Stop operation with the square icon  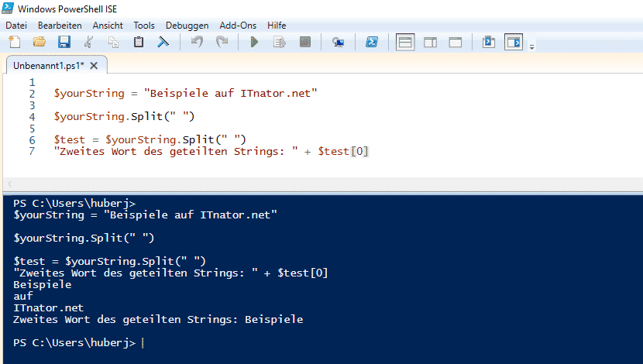305,42
